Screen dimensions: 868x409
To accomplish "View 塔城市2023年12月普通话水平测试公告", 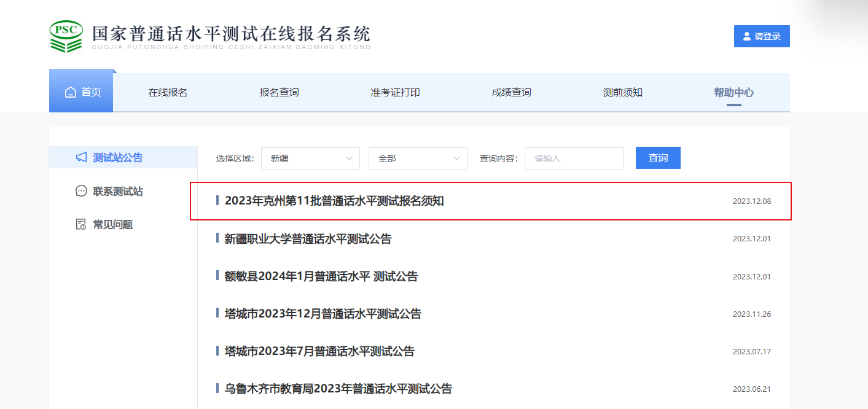I will pos(323,314).
